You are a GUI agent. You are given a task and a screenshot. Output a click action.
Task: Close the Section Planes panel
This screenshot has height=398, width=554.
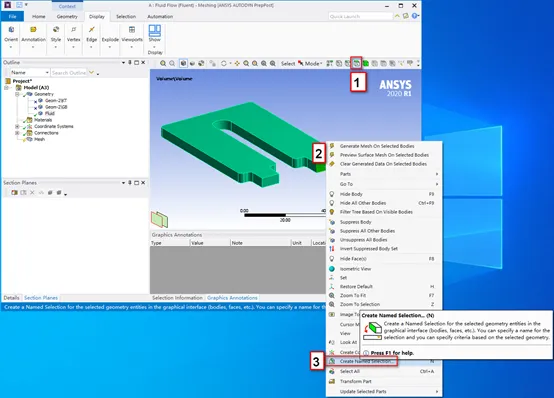[143, 183]
